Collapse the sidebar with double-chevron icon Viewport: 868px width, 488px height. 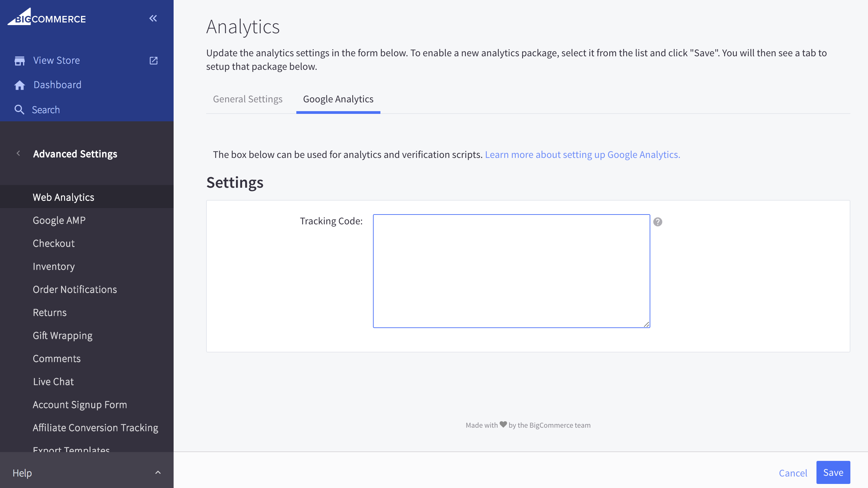tap(153, 18)
